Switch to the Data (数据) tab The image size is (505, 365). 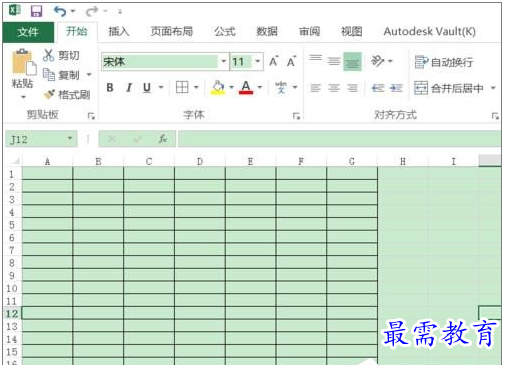[x=267, y=32]
